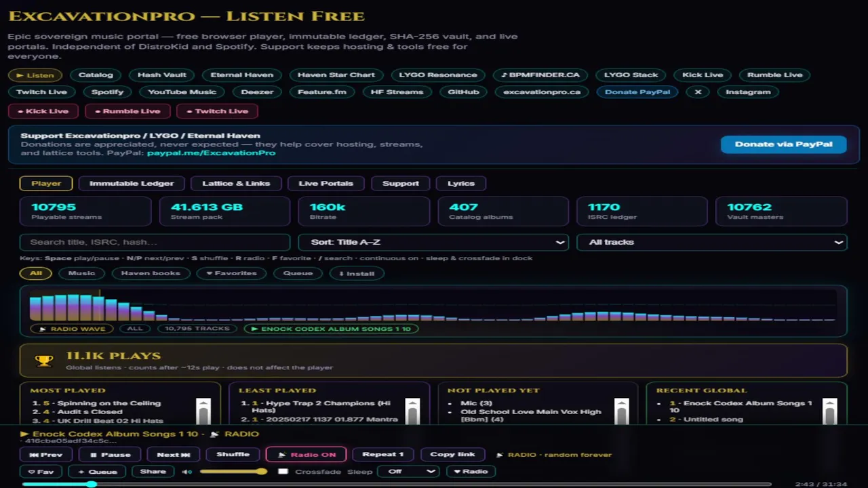The height and width of the screenshot is (488, 868).
Task: Show Favorites filter with heart icon
Action: click(x=231, y=273)
